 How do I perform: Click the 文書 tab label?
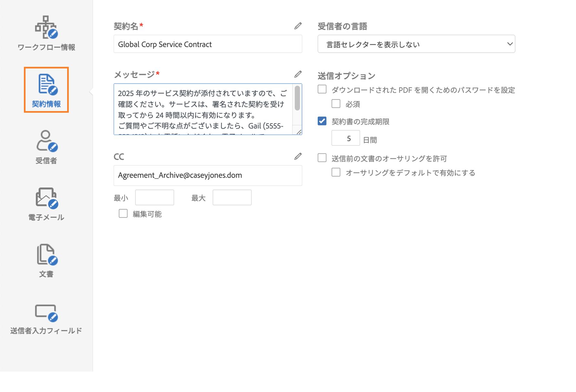pyautogui.click(x=46, y=274)
